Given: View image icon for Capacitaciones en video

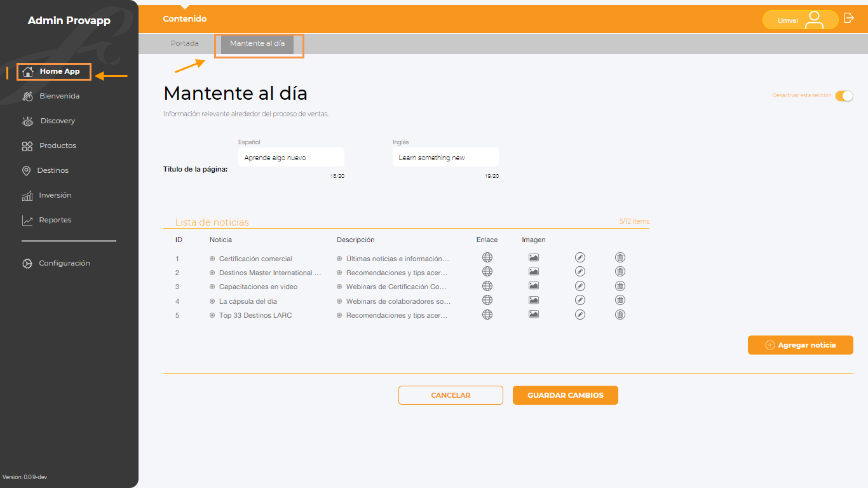Looking at the screenshot, I should coord(534,286).
